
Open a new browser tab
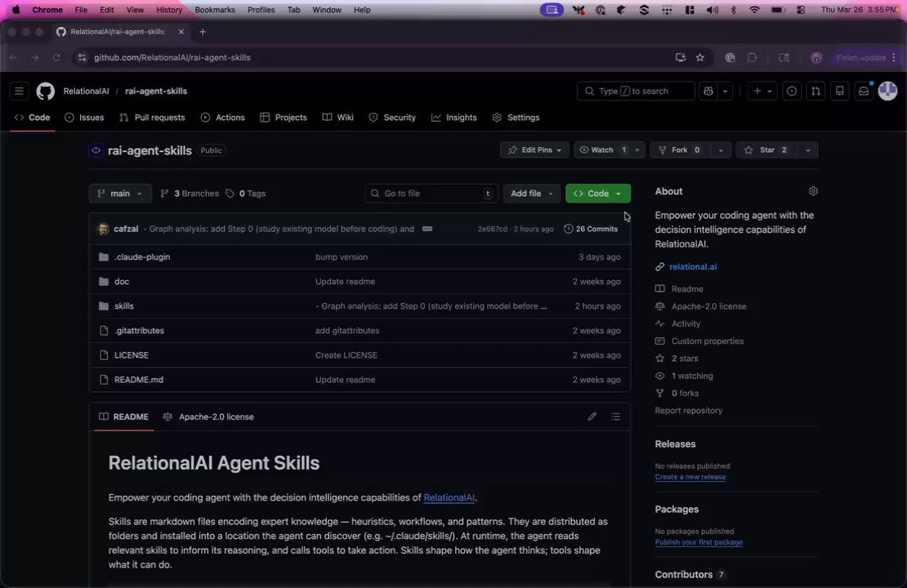pyautogui.click(x=203, y=32)
